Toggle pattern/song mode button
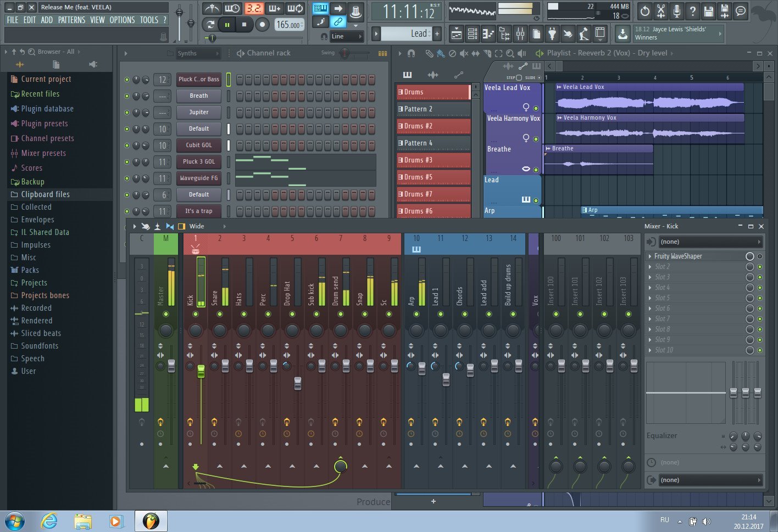Image resolution: width=778 pixels, height=532 pixels. pyautogui.click(x=210, y=25)
